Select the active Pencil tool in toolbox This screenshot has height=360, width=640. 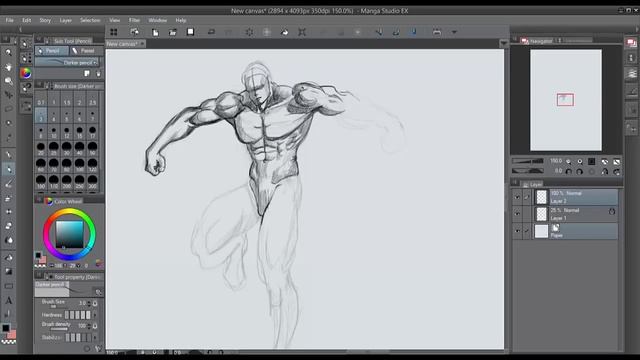pyautogui.click(x=8, y=169)
